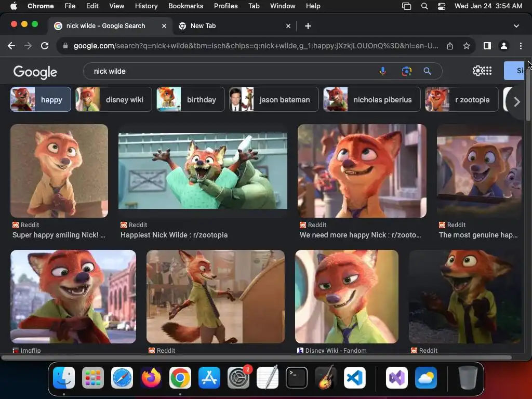The width and height of the screenshot is (532, 399).
Task: Open System Settings in the dock
Action: pyautogui.click(x=238, y=378)
